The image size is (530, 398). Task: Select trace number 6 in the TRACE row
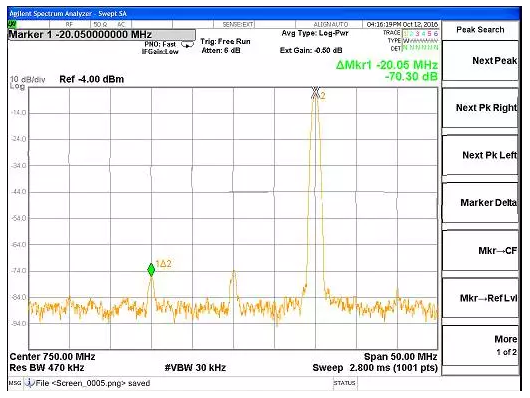point(435,33)
